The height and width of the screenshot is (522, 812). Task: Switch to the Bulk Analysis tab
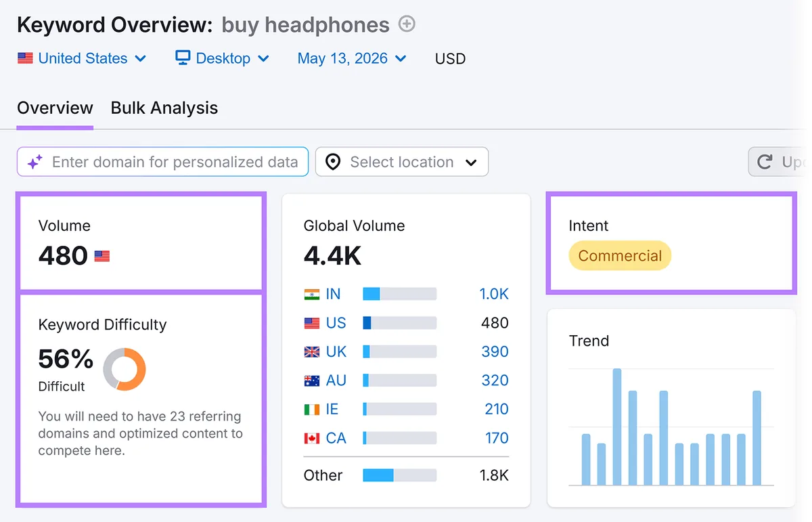(164, 108)
